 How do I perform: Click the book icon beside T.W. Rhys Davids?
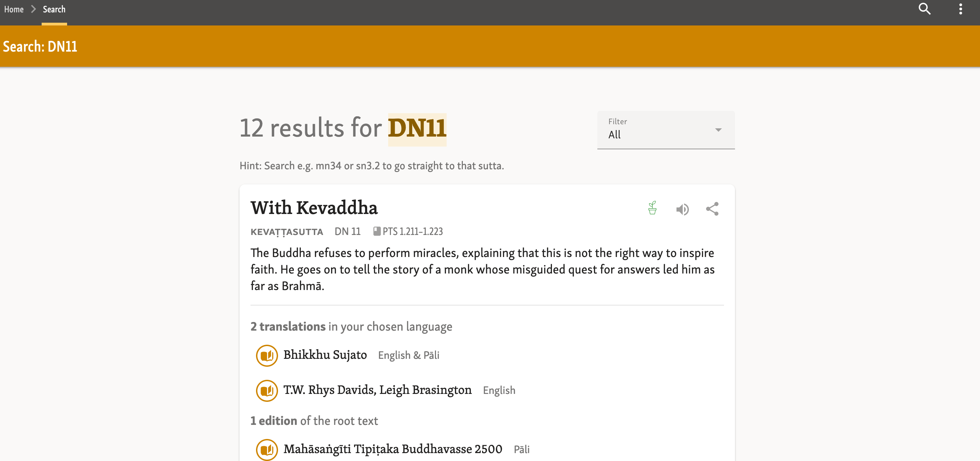pyautogui.click(x=267, y=390)
